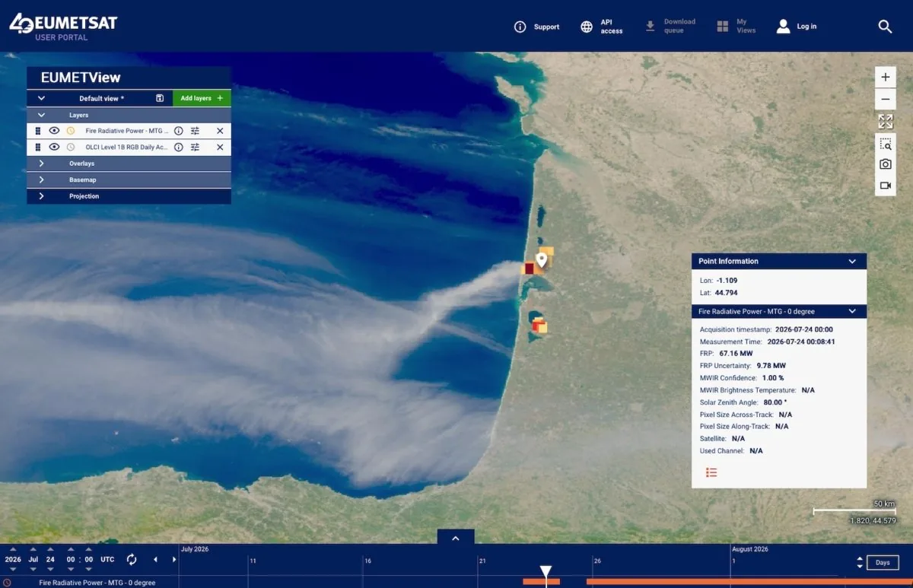
Task: Grab drag handle of OLCI Level 1B layer
Action: (38, 147)
